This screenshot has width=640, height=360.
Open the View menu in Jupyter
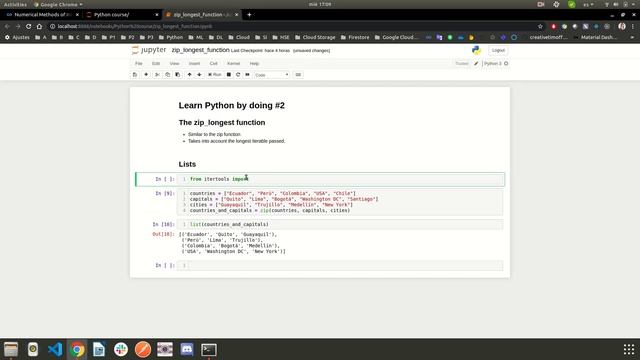coord(174,64)
